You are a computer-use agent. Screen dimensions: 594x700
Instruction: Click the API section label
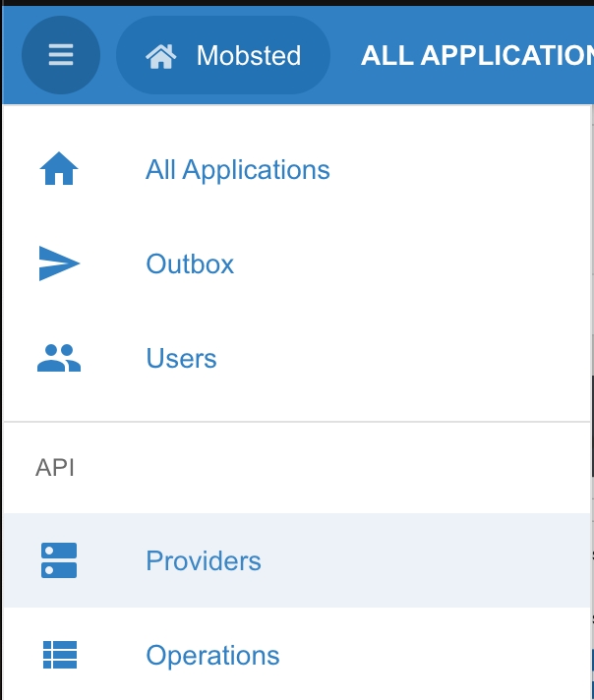[x=55, y=468]
